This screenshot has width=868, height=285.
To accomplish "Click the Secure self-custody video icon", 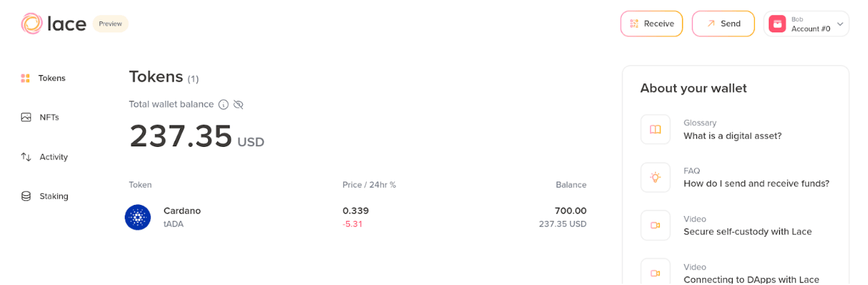I will (655, 225).
